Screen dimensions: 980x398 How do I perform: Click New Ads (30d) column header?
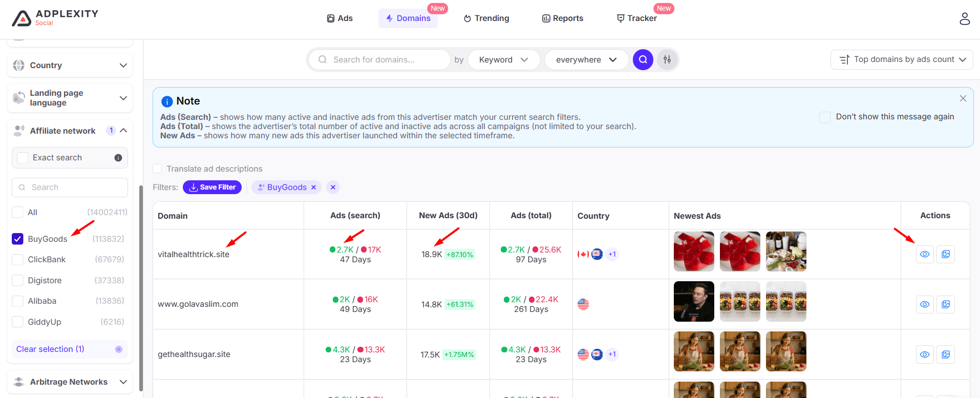[x=448, y=215]
